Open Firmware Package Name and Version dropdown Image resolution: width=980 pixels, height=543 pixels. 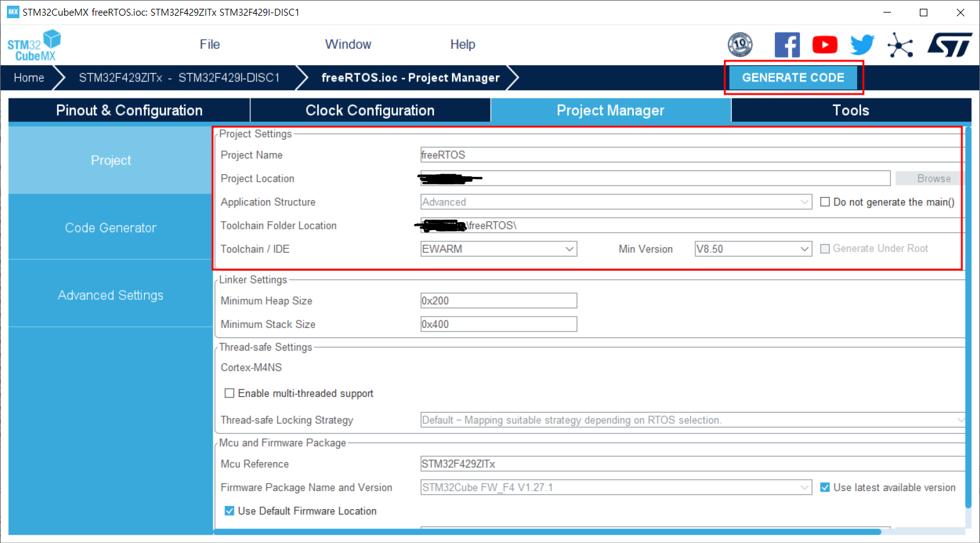click(616, 487)
